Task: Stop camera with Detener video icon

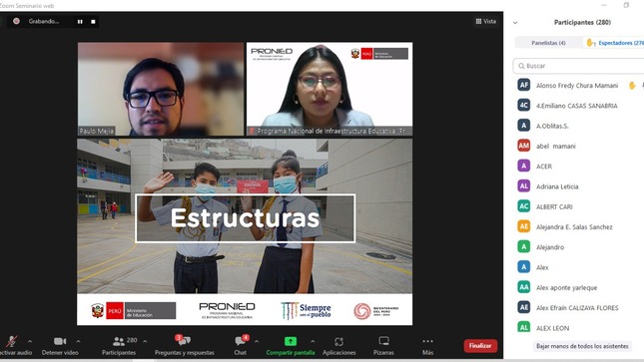Action: click(60, 341)
